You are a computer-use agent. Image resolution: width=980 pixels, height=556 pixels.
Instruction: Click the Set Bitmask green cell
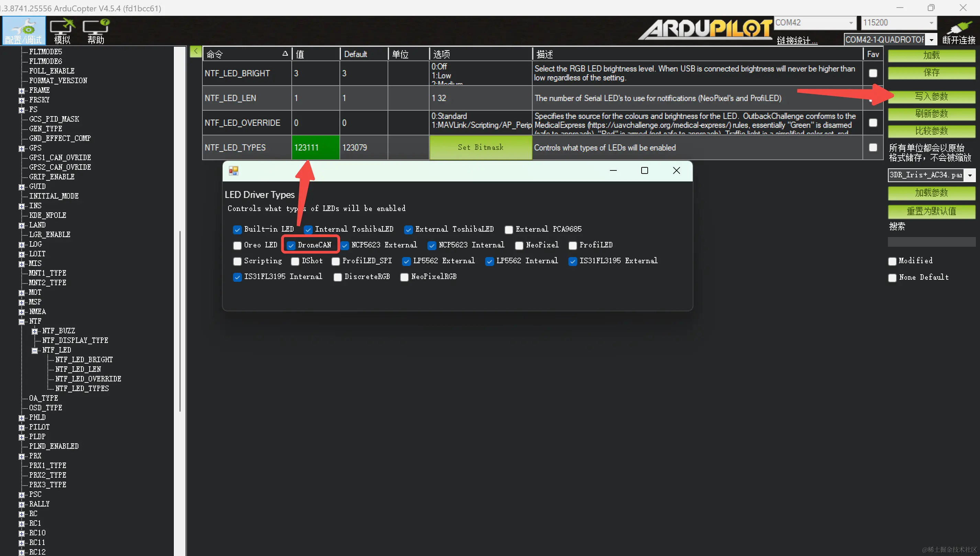(x=480, y=147)
